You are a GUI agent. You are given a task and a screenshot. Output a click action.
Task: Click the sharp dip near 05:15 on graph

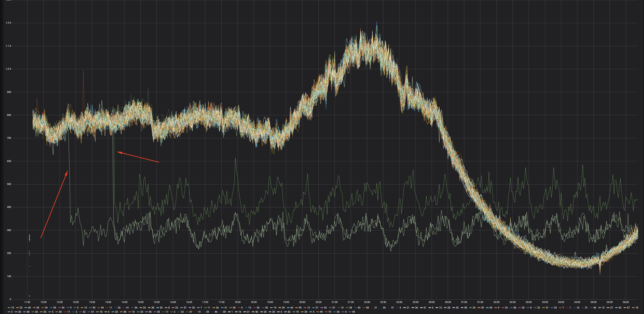600,274
